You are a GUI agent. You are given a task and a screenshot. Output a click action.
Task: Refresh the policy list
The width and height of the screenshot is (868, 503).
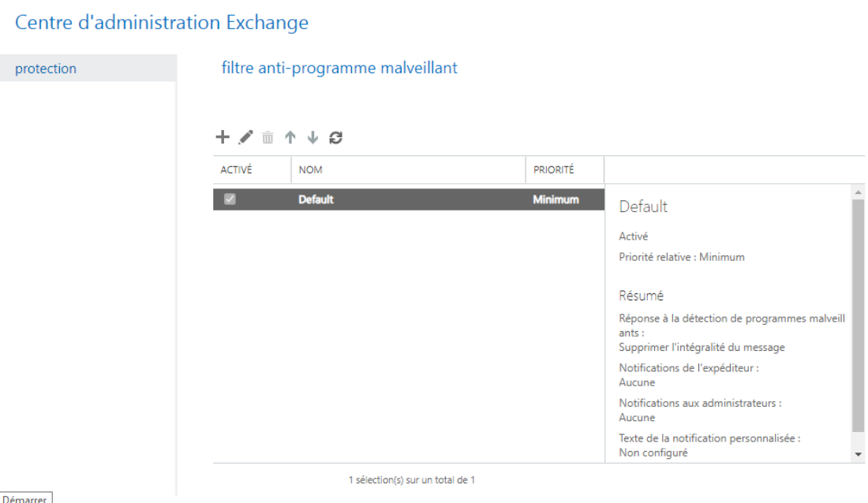pyautogui.click(x=336, y=137)
